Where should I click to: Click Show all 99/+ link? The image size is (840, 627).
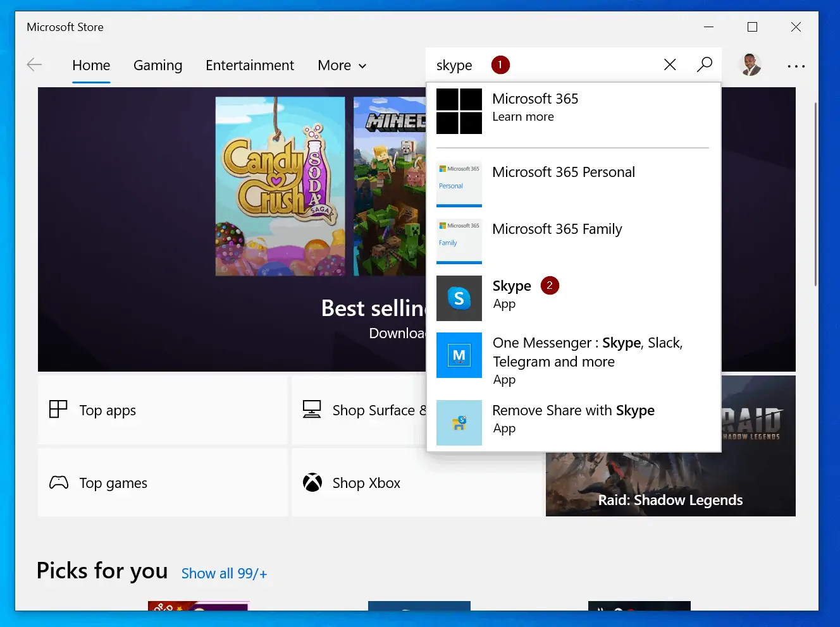tap(224, 573)
